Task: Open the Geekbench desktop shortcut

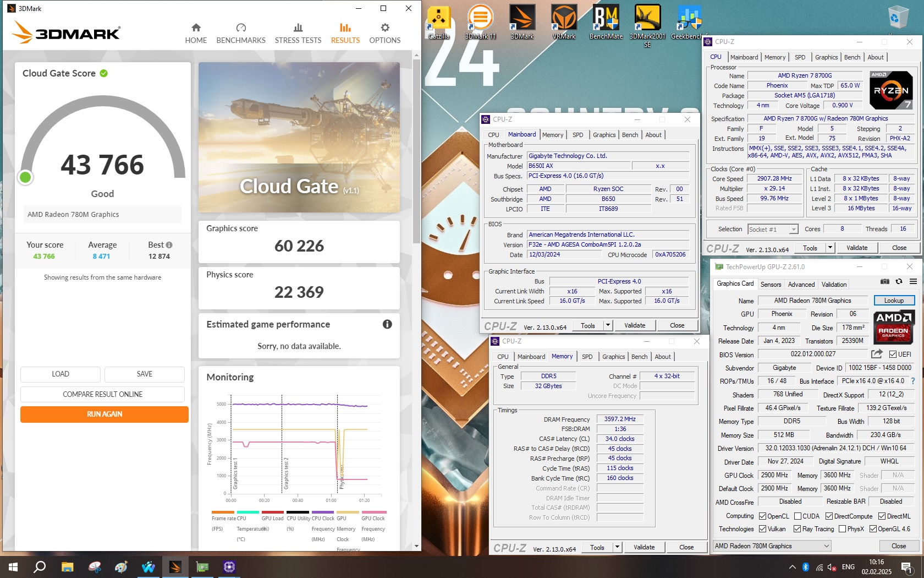Action: coord(689,22)
